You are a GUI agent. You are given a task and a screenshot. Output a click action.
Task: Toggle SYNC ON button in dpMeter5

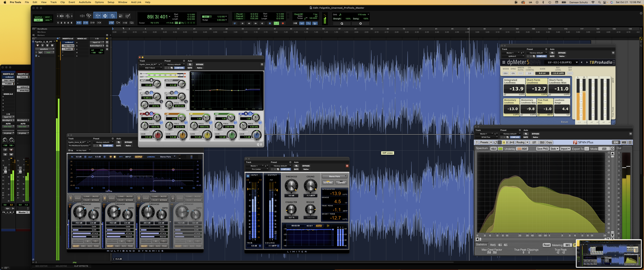[x=513, y=73]
